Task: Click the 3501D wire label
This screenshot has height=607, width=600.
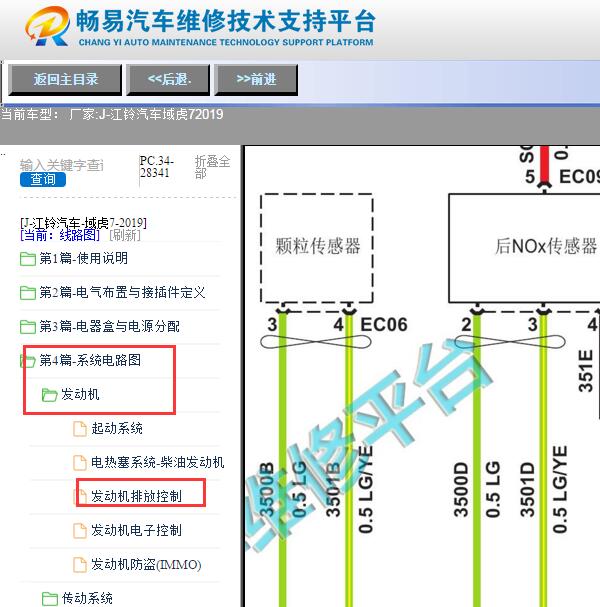Action: tap(527, 490)
